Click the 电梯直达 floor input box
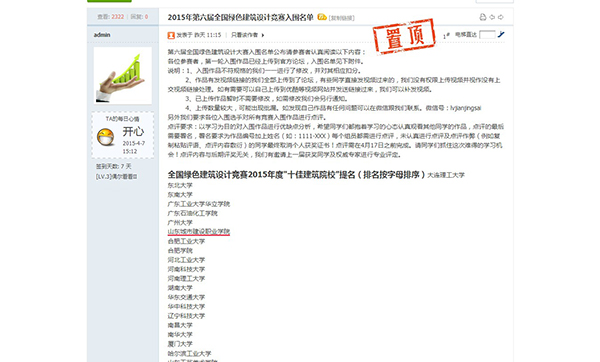Viewport: 600px width, 362px height. 487,35
